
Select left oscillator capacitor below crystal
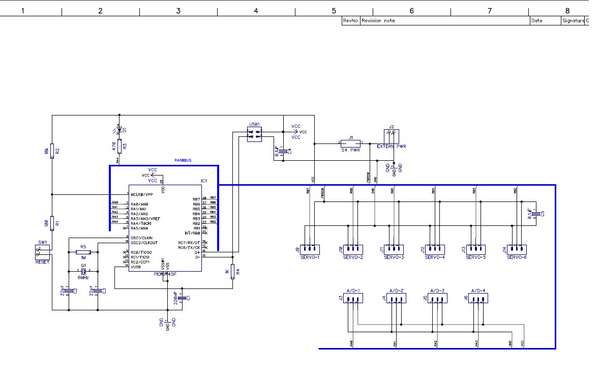(x=69, y=291)
